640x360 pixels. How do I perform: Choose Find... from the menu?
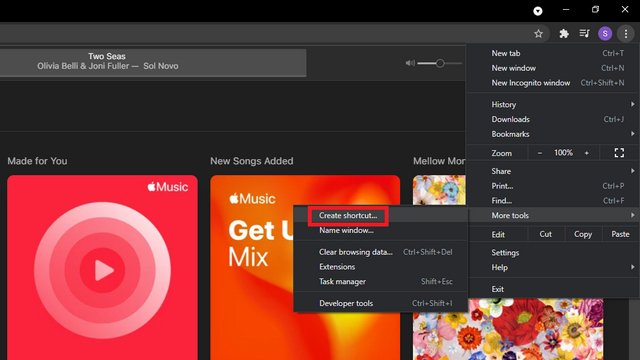coord(552,200)
